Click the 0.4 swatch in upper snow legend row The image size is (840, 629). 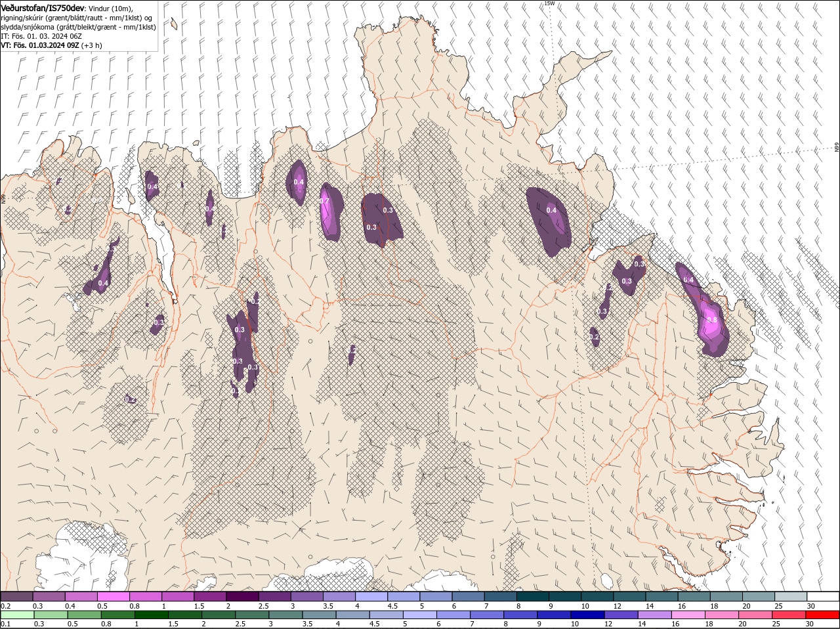tap(81, 596)
